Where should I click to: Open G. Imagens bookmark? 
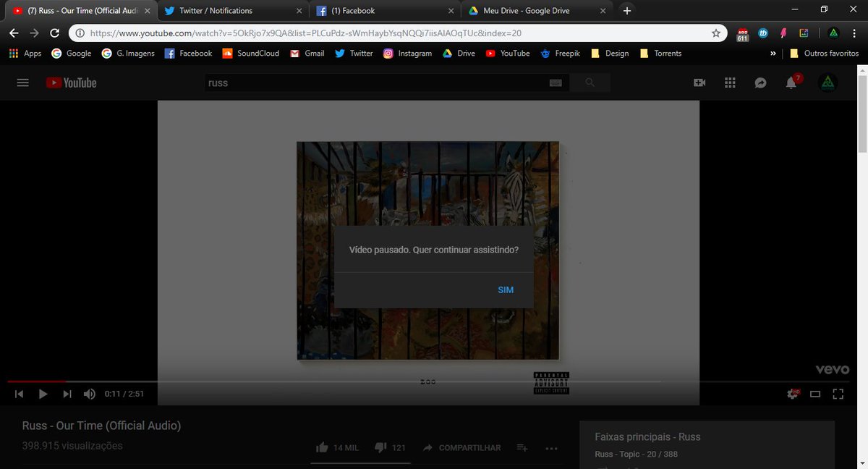(x=128, y=54)
